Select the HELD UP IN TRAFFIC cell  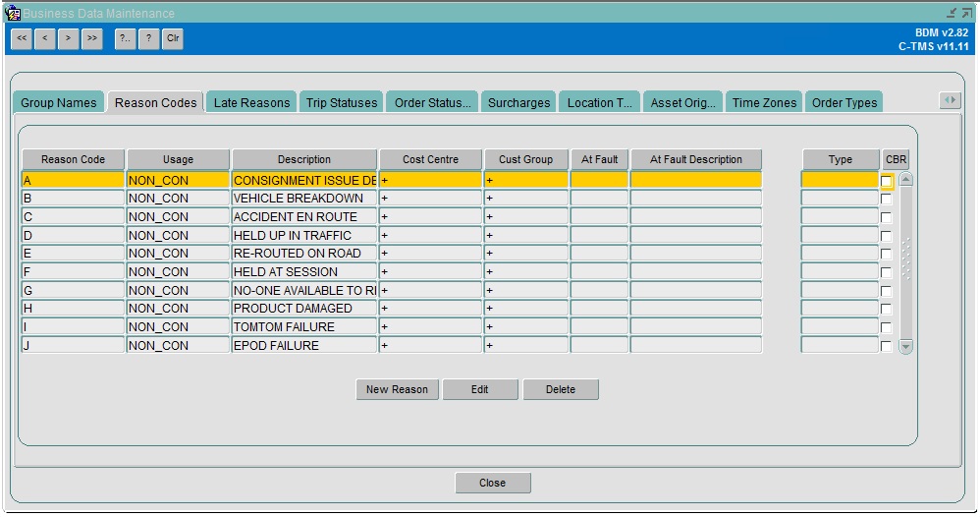point(304,235)
